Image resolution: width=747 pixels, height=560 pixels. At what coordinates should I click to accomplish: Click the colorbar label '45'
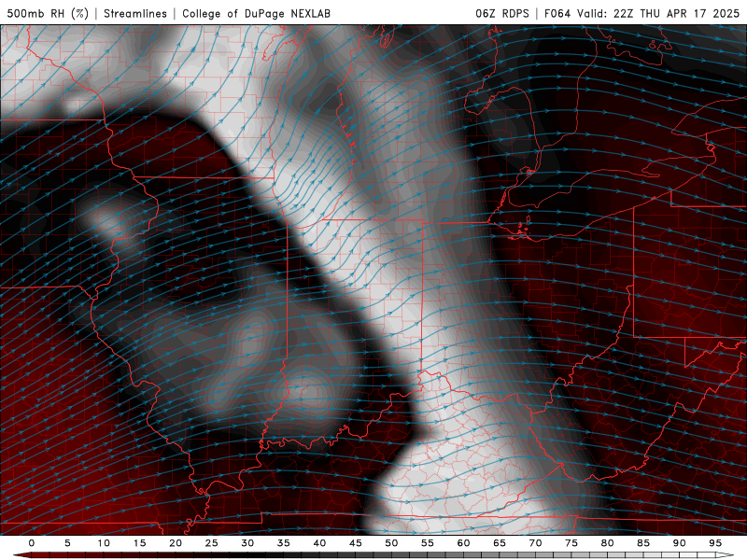point(356,543)
